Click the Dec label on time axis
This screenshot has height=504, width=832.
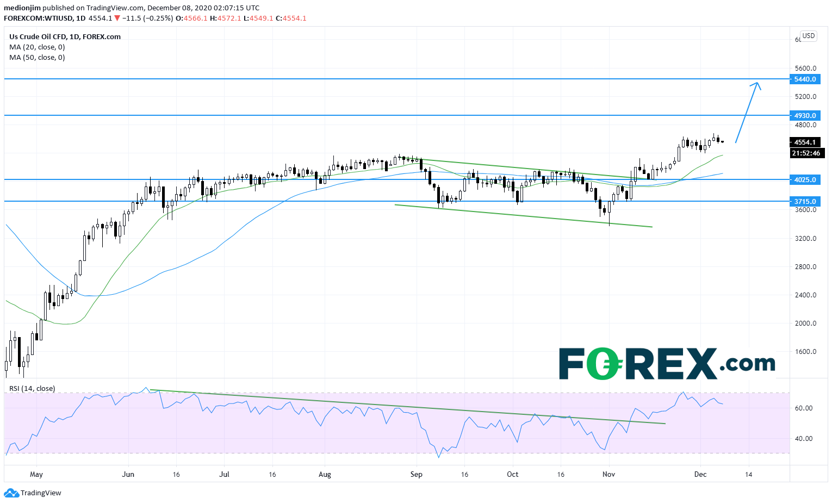point(700,475)
